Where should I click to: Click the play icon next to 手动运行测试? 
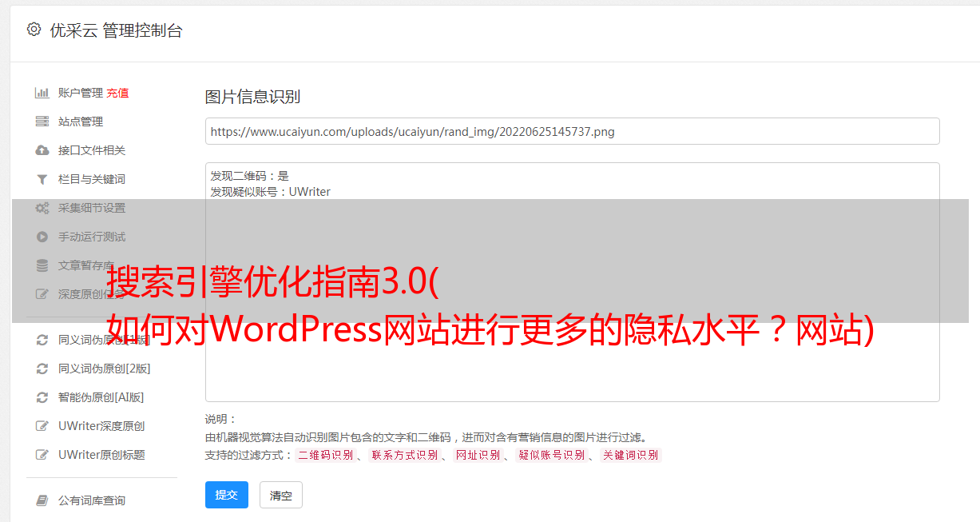coord(42,237)
